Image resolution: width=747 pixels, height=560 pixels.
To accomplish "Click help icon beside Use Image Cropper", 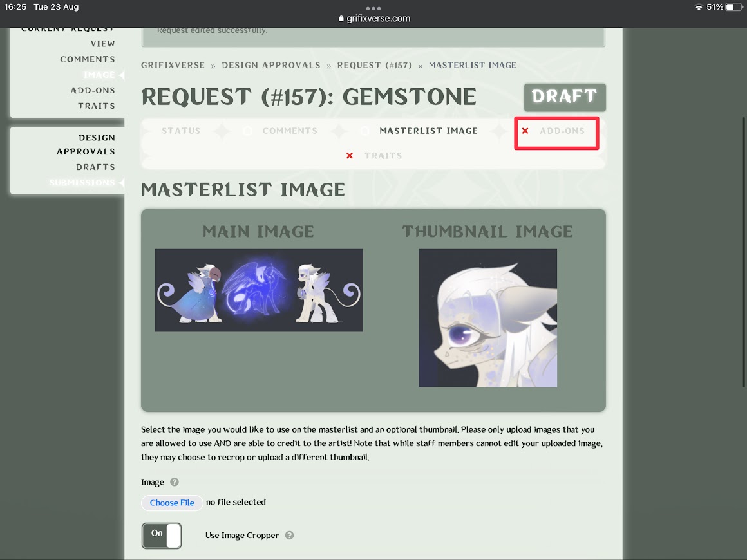I will tap(289, 535).
